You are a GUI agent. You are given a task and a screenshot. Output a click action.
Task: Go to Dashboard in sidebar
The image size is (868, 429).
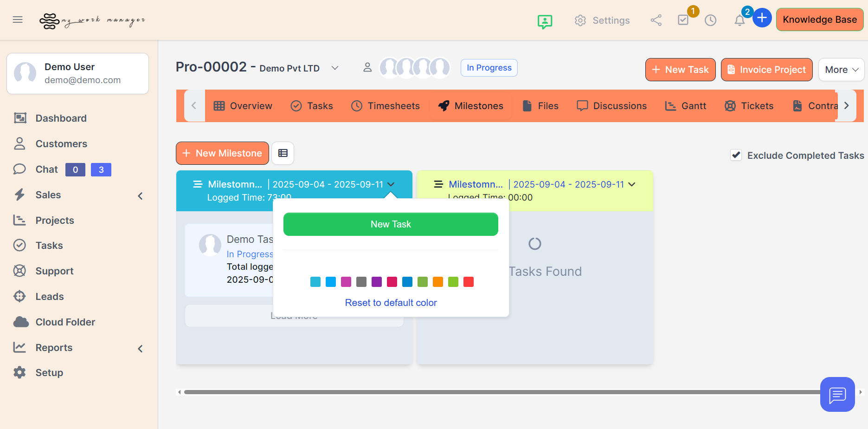(x=61, y=118)
